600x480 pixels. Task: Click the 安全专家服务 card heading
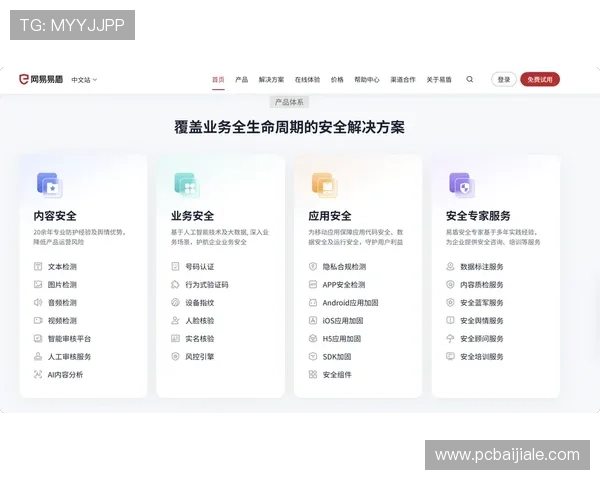(x=478, y=216)
